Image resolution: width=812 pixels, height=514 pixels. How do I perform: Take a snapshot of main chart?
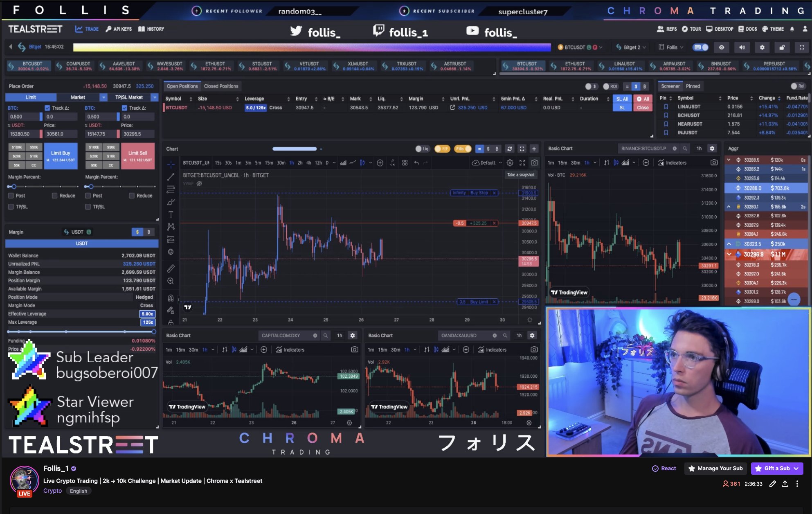point(534,163)
